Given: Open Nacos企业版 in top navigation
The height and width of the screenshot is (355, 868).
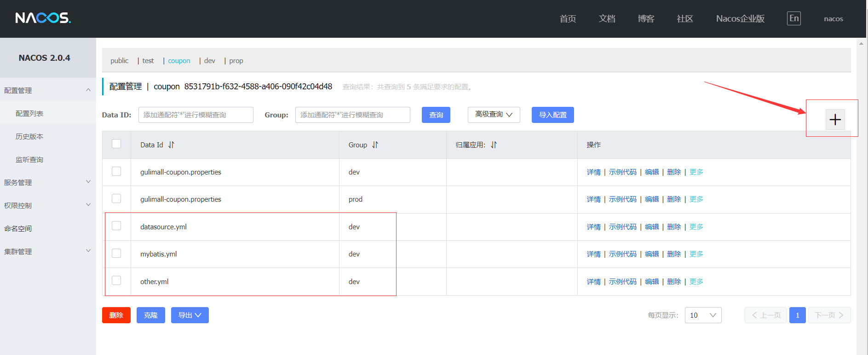Looking at the screenshot, I should [x=740, y=18].
